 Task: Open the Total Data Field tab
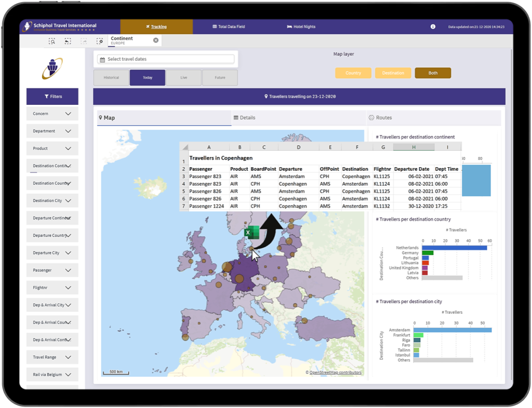[x=229, y=26]
